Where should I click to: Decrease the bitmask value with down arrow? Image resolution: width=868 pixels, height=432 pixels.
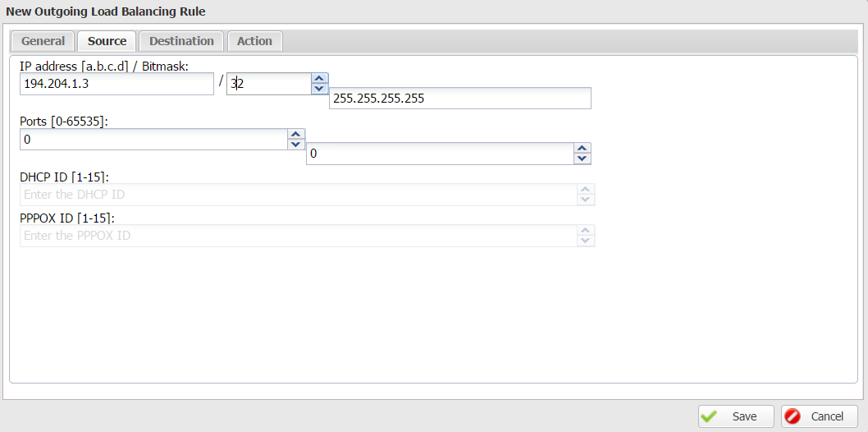pos(319,89)
